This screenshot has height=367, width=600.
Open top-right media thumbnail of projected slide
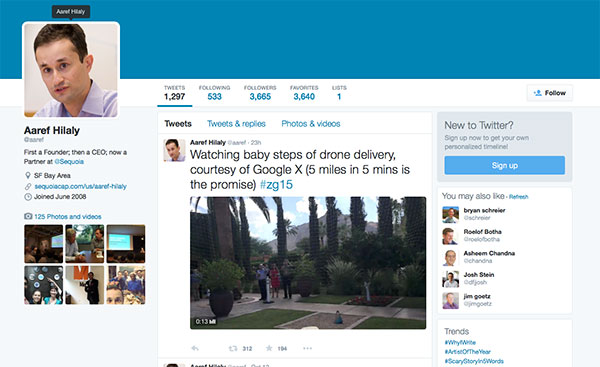126,244
